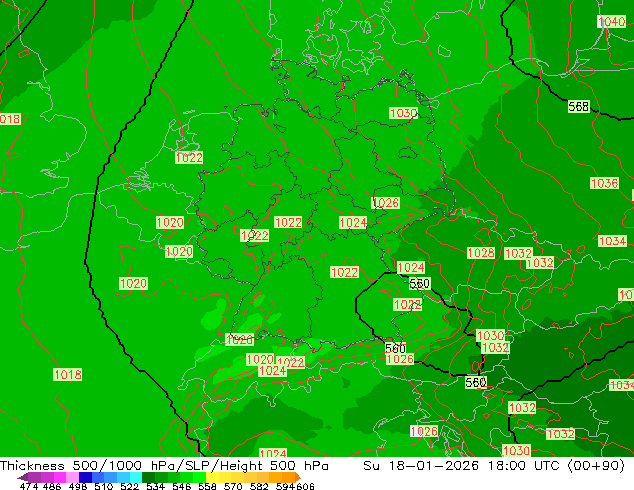Image resolution: width=634 pixels, height=490 pixels.
Task: Click the '(00+90)' forecast hour text
Action: click(x=596, y=465)
